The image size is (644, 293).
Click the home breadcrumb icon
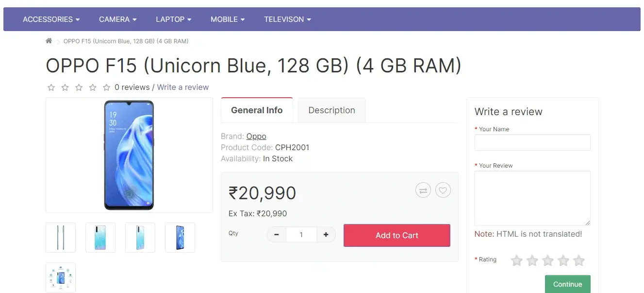tap(49, 41)
